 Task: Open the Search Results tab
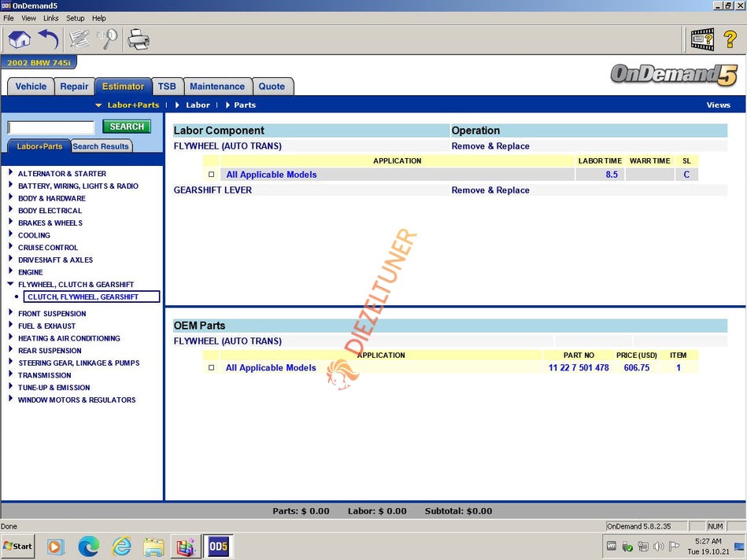(101, 146)
